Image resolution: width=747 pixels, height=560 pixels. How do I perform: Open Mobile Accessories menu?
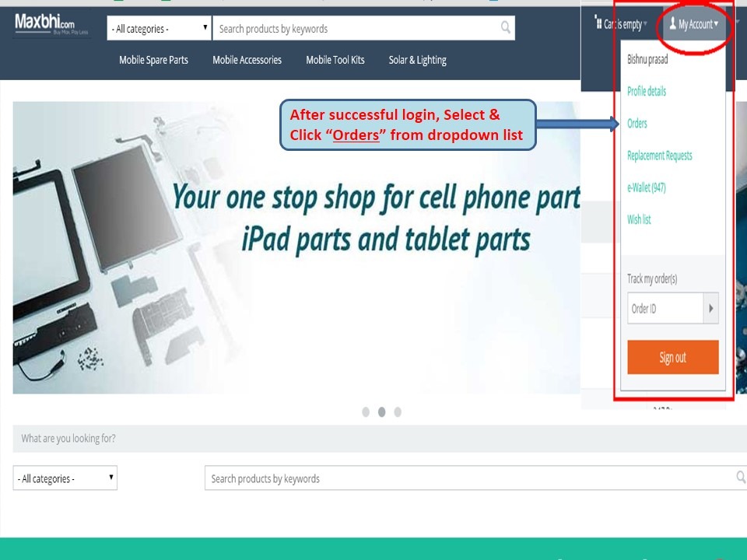[247, 60]
